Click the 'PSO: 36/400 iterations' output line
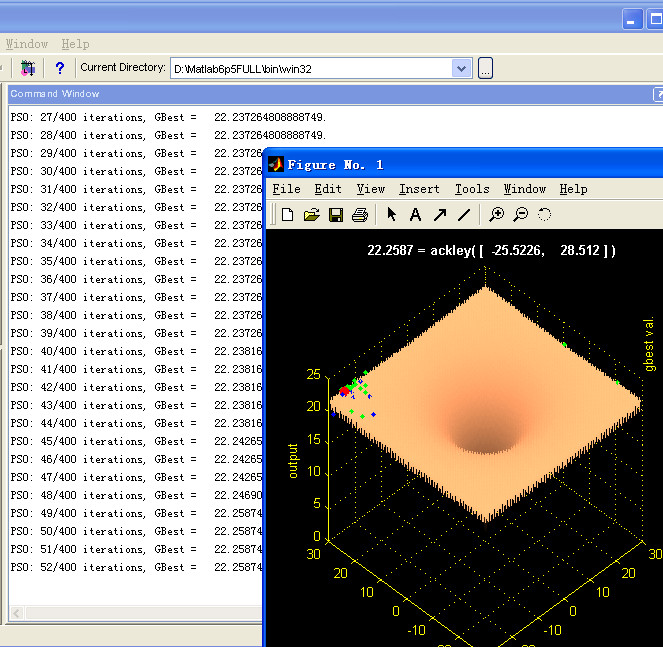This screenshot has width=663, height=647. click(136, 279)
